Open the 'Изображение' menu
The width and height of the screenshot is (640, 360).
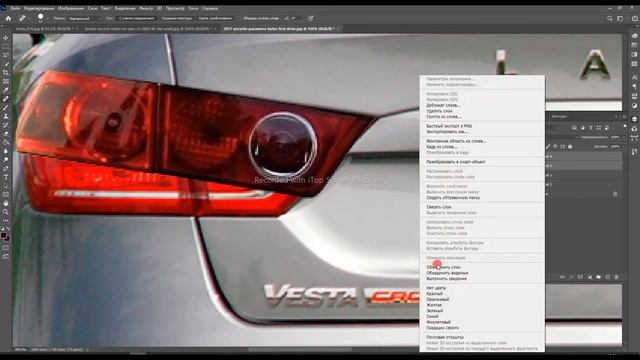point(70,8)
